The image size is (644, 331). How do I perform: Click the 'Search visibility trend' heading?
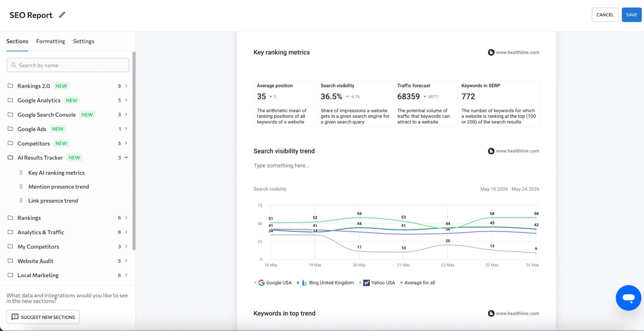pos(284,151)
